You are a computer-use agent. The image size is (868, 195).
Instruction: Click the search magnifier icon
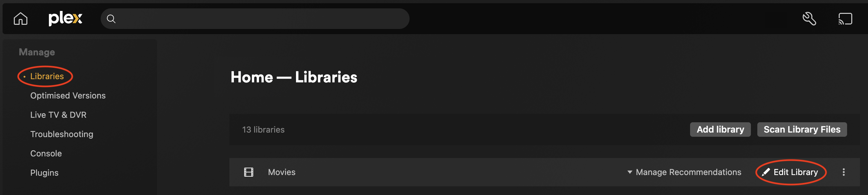[x=111, y=19]
